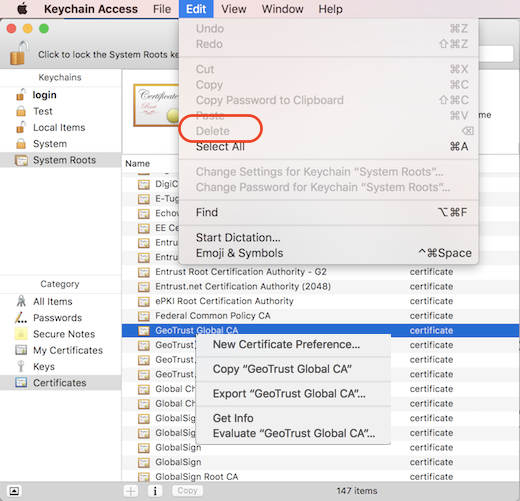Viewport: 520px width, 501px height.
Task: Click the 147 items status text
Action: 357,491
